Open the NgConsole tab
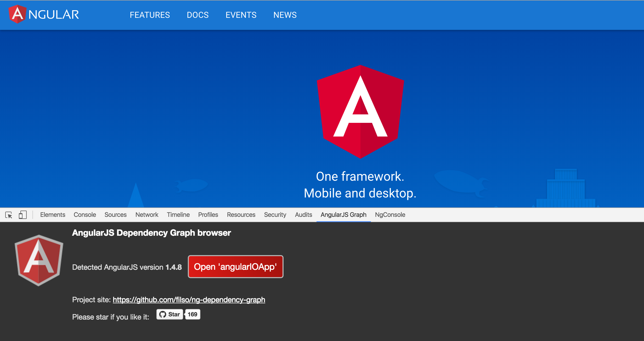Image resolution: width=644 pixels, height=341 pixels. click(x=390, y=215)
